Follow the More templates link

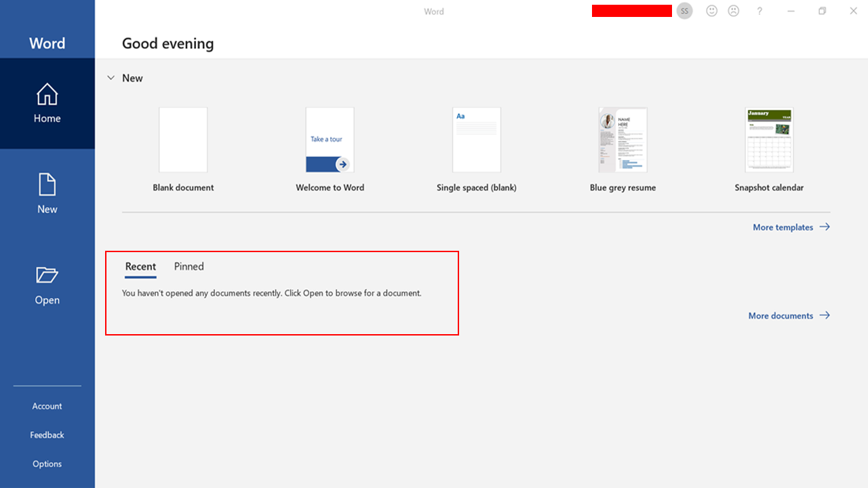(791, 227)
